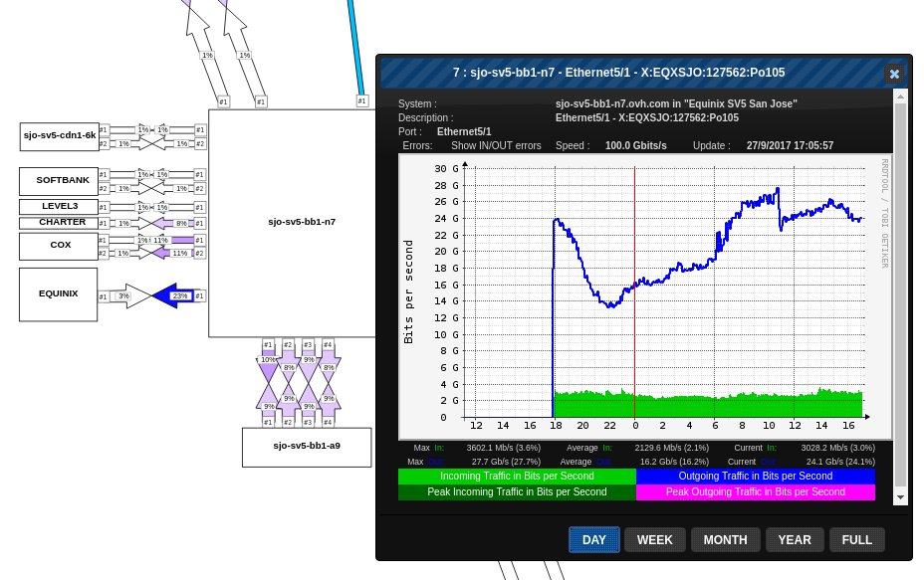This screenshot has width=924, height=580.
Task: Click the popup vertical scrollbar thumb
Action: (900, 294)
